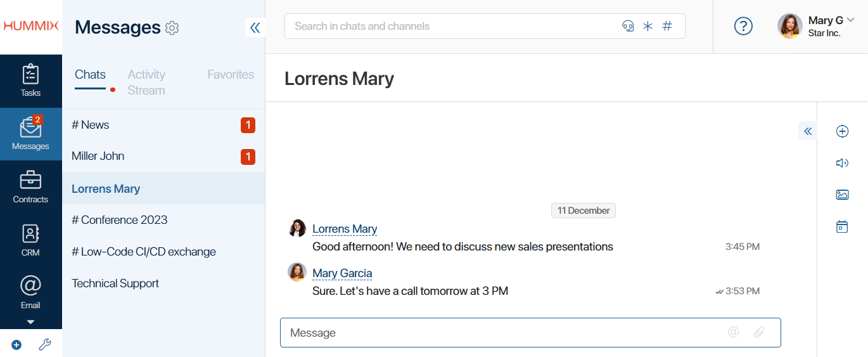Open the # News channel
Image resolution: width=868 pixels, height=357 pixels.
tap(163, 125)
